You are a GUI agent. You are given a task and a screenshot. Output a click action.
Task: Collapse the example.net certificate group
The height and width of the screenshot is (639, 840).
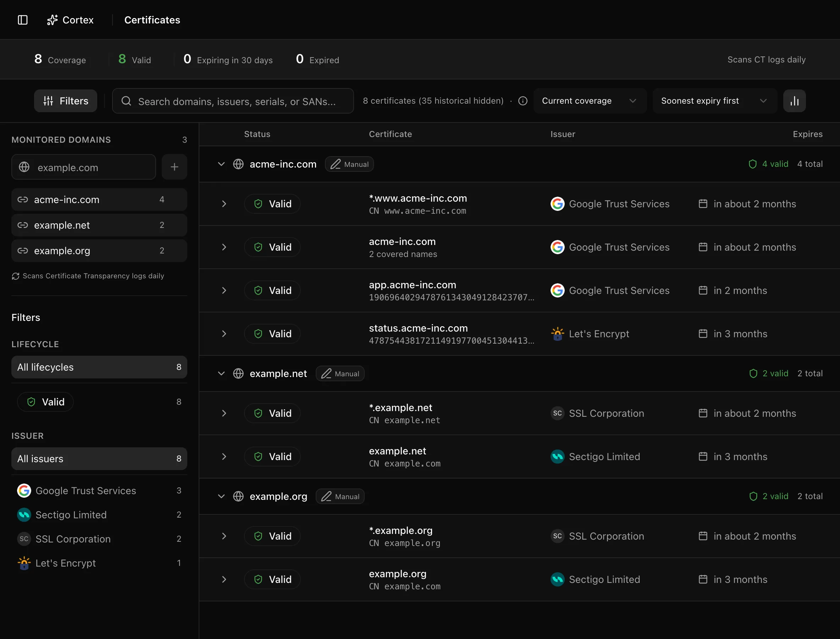(221, 373)
